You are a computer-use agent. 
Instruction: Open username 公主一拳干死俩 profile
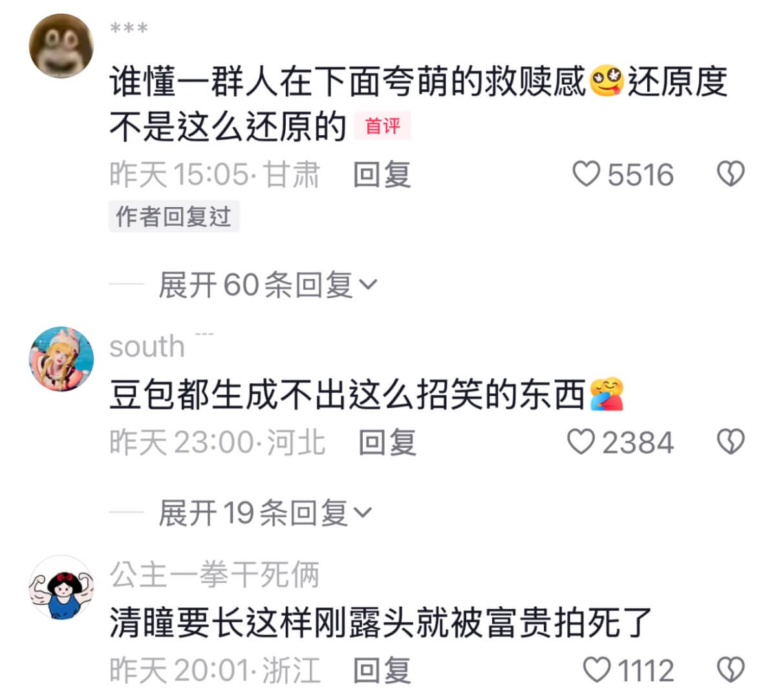[214, 574]
